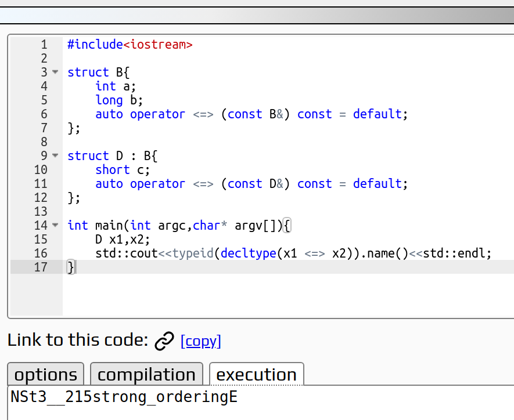Click 'struct B{' declaration
514x420 pixels.
(x=98, y=73)
